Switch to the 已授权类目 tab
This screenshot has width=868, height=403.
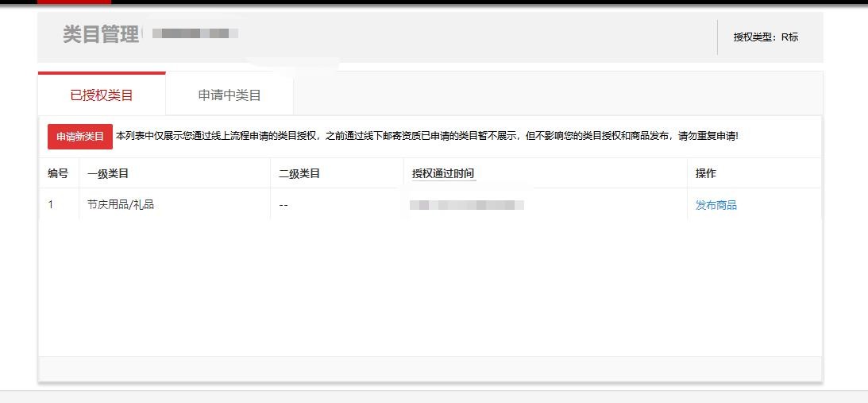click(x=102, y=95)
